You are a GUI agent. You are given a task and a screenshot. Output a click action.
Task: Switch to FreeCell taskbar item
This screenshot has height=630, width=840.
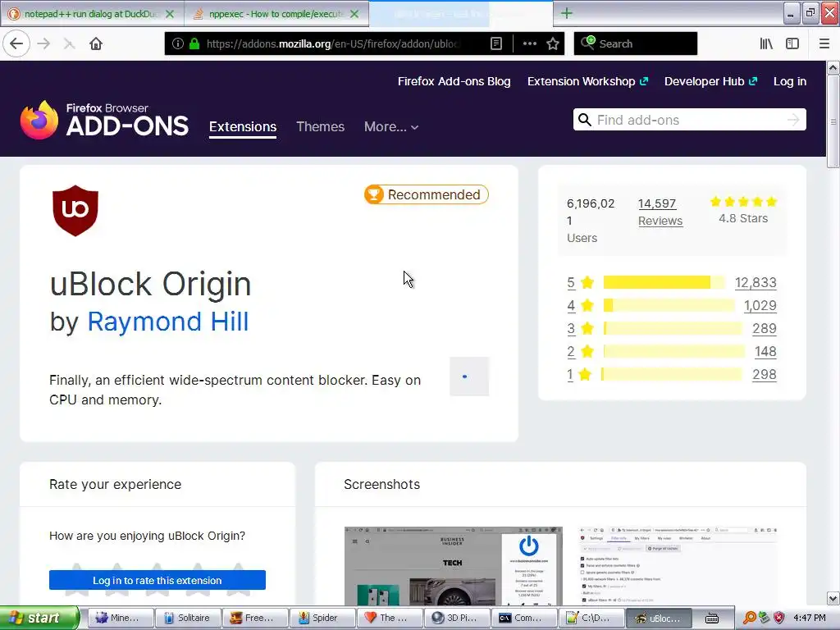point(256,618)
